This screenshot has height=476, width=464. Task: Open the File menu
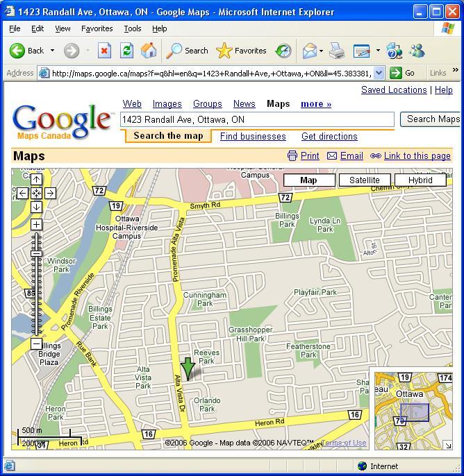click(x=15, y=28)
